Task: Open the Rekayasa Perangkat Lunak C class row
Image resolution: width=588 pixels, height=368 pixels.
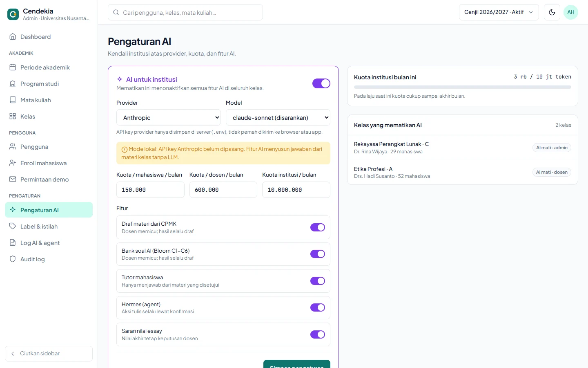Action: point(463,148)
